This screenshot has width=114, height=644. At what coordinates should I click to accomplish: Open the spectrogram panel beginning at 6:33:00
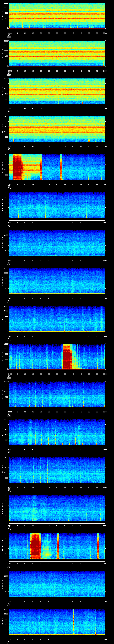coord(57,432)
